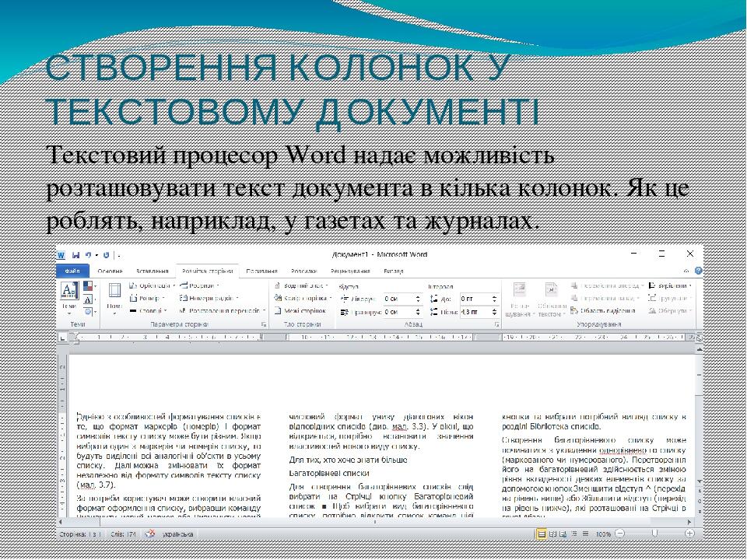The image size is (747, 560).
Task: Open the Margins (Поля) button
Action: (x=114, y=298)
